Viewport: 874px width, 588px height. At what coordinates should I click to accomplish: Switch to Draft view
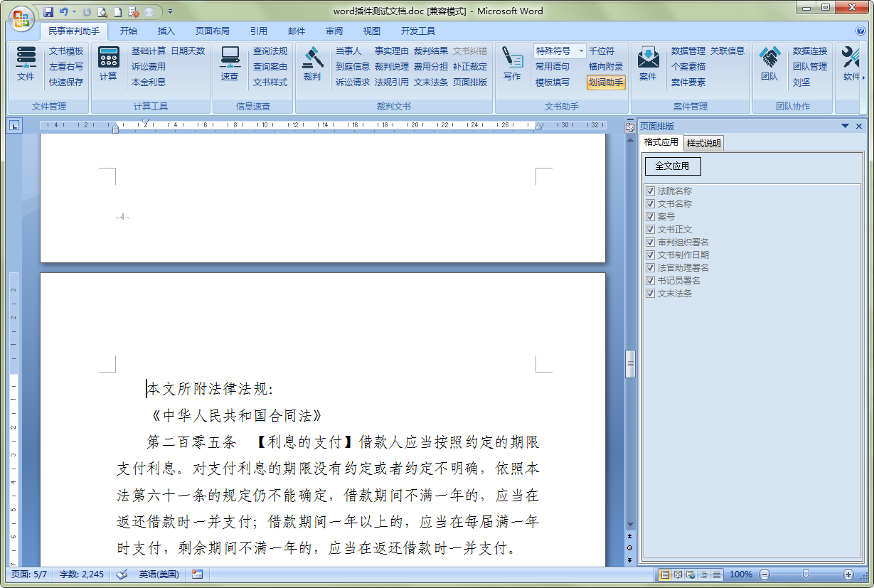pyautogui.click(x=716, y=574)
